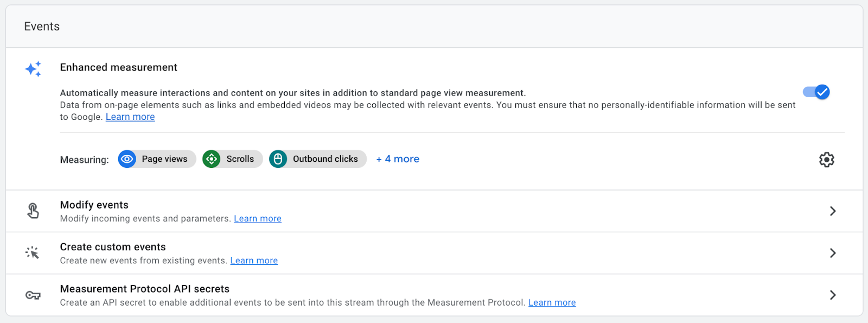
Task: Open the Create custom events row
Action: point(434,253)
